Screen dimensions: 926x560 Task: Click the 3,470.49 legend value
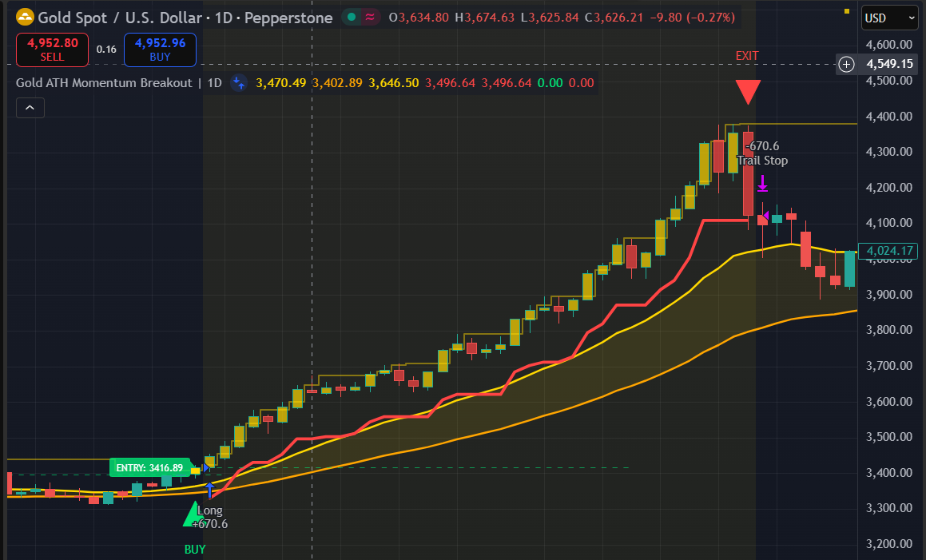[x=281, y=83]
